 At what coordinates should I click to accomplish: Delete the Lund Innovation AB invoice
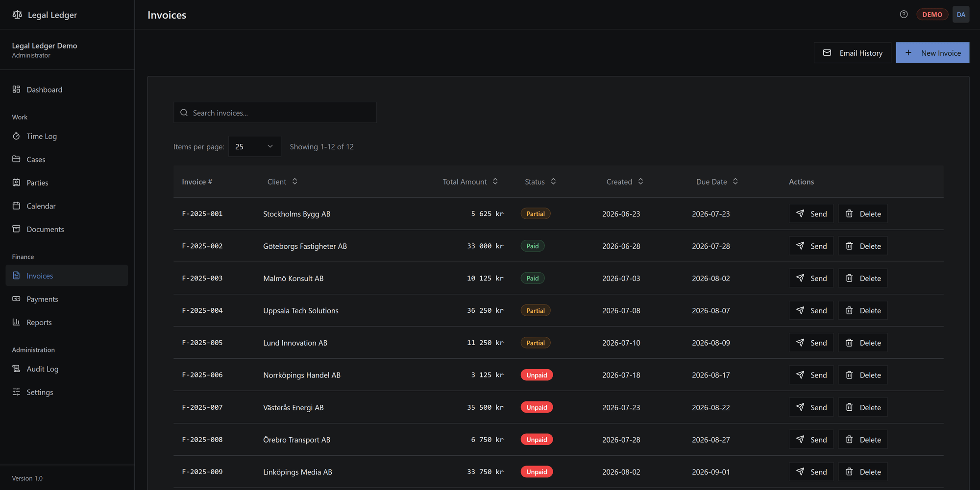click(863, 343)
